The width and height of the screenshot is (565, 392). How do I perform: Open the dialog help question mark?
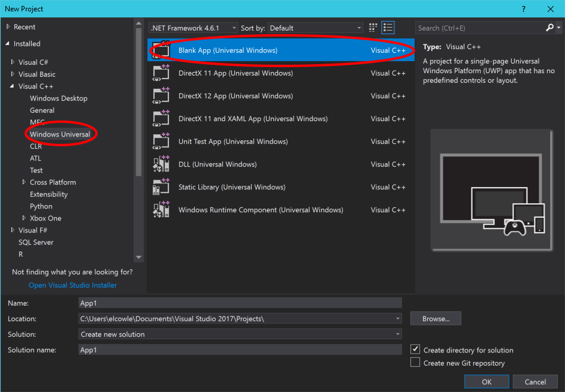[524, 9]
